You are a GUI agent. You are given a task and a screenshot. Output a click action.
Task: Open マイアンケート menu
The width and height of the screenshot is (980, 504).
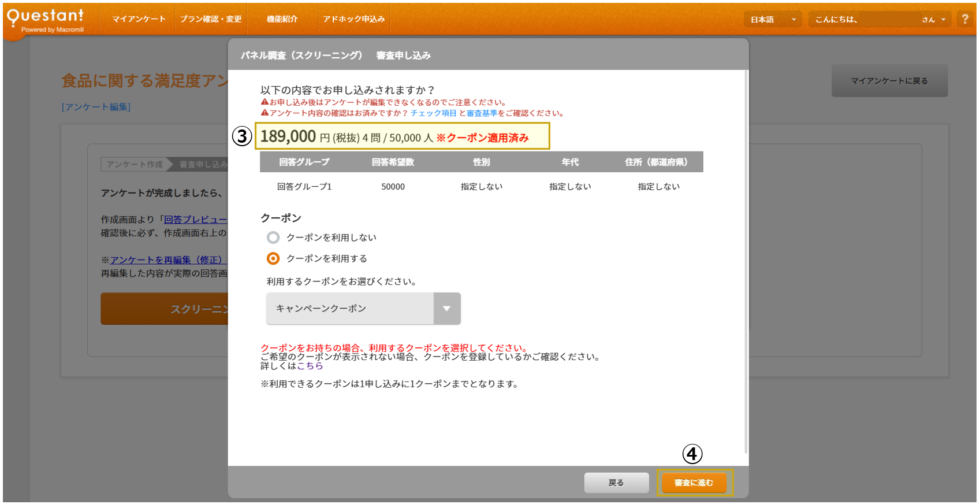pos(139,19)
